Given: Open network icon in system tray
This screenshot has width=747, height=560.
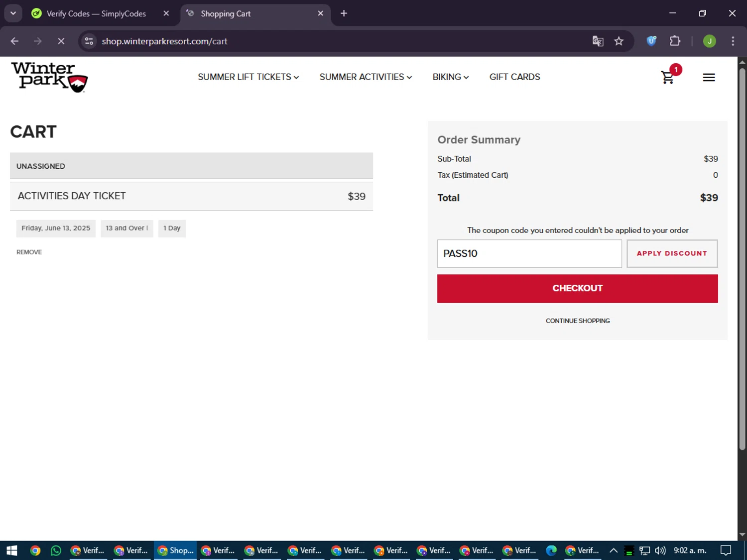Looking at the screenshot, I should tap(644, 550).
